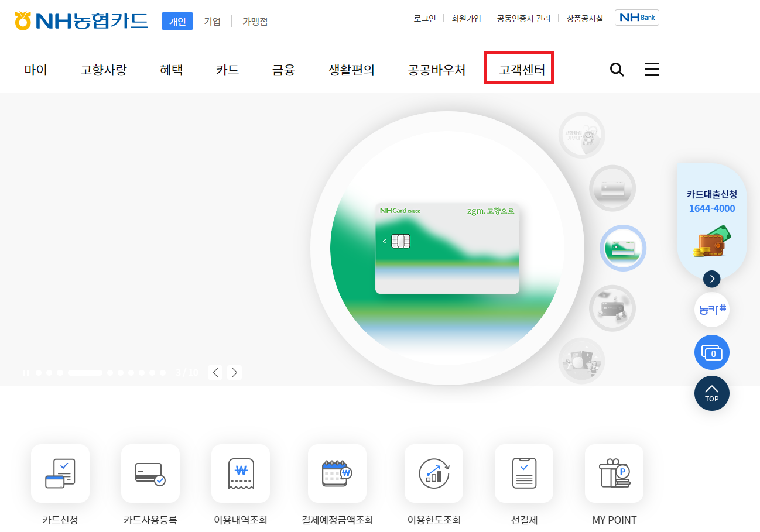Viewport: 760px width, 532px height.
Task: Open the 금융 menu
Action: tap(284, 70)
